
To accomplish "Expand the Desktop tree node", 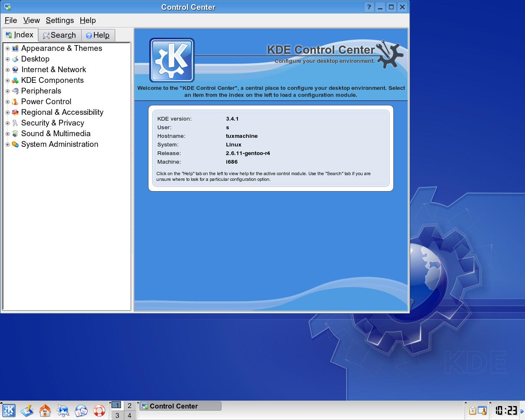I will pos(7,59).
